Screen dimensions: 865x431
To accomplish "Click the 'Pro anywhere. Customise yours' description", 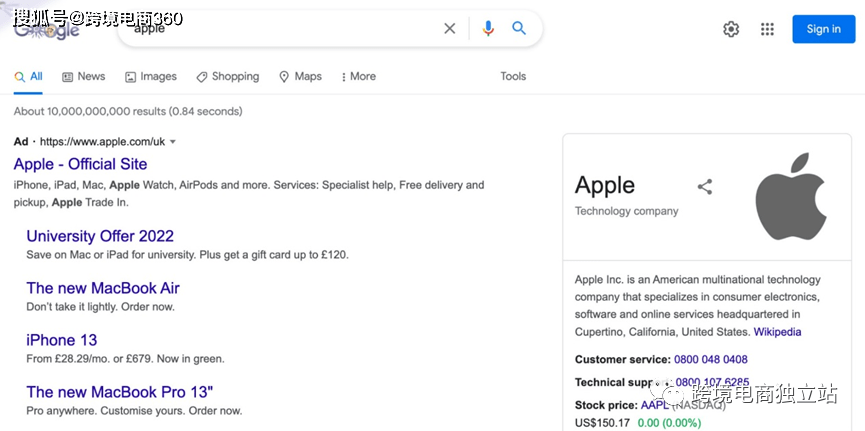I will pyautogui.click(x=134, y=411).
